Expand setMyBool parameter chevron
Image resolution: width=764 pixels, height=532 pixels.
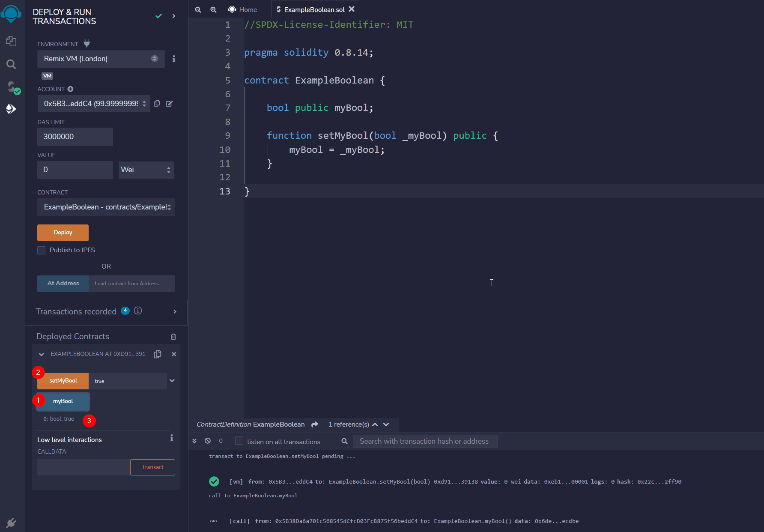172,381
